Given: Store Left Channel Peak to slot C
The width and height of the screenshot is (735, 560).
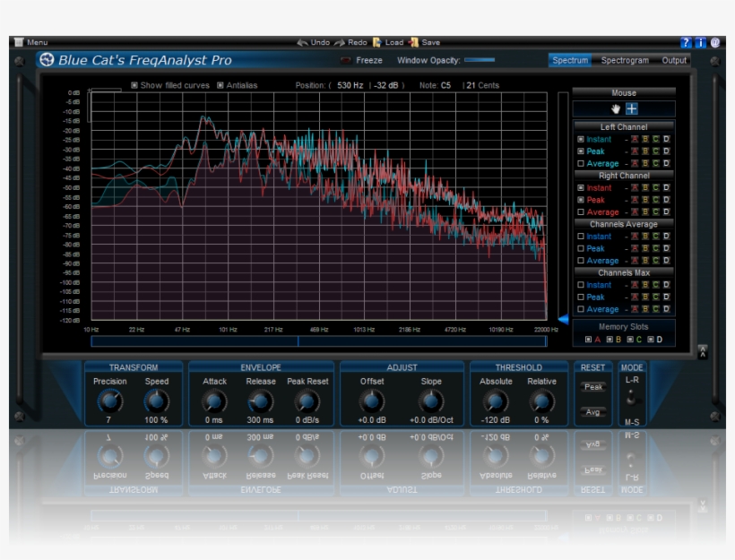Looking at the screenshot, I should tap(656, 151).
